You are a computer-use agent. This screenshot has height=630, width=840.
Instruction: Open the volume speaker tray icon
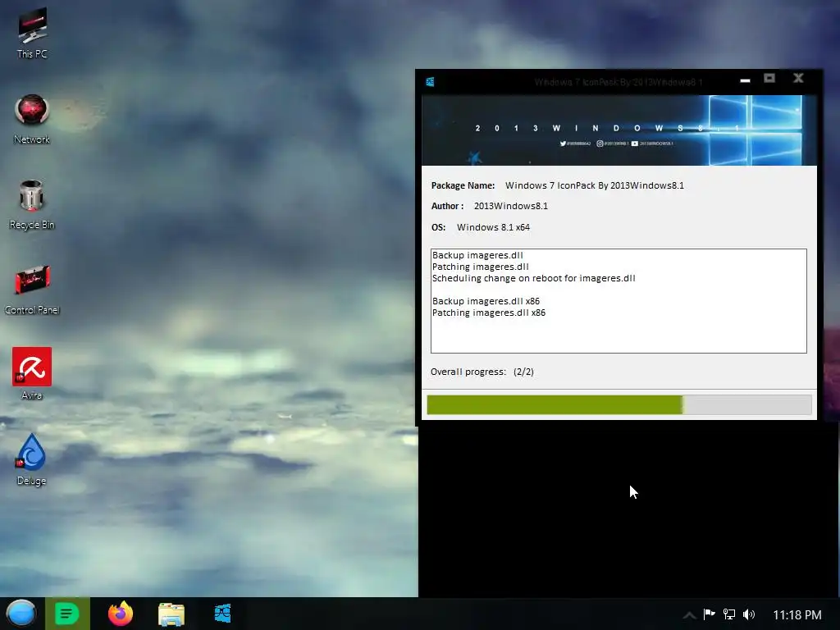point(749,614)
